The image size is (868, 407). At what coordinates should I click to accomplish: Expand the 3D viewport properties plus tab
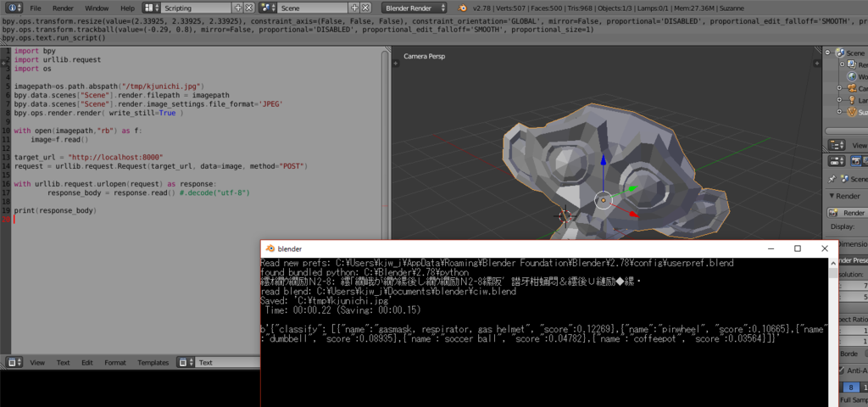coord(816,64)
